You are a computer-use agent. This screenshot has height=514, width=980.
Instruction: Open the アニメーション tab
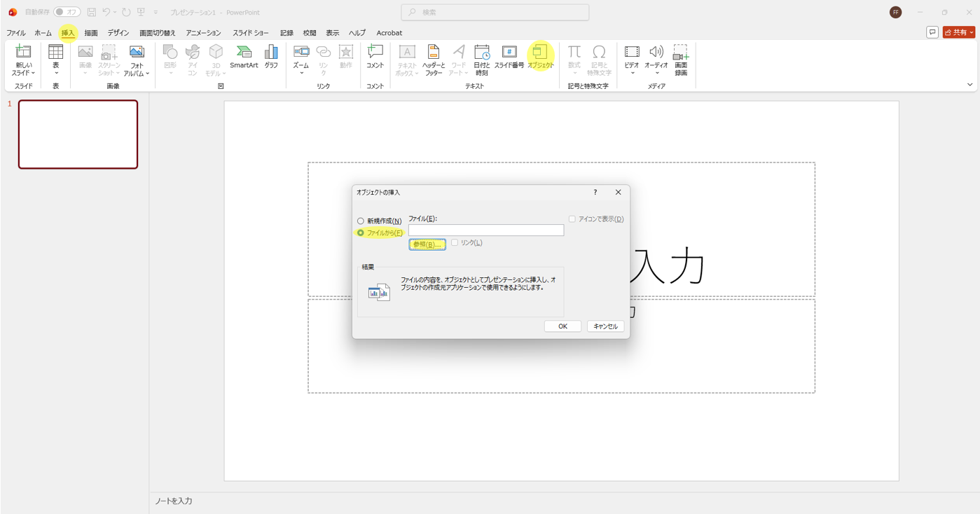point(203,33)
